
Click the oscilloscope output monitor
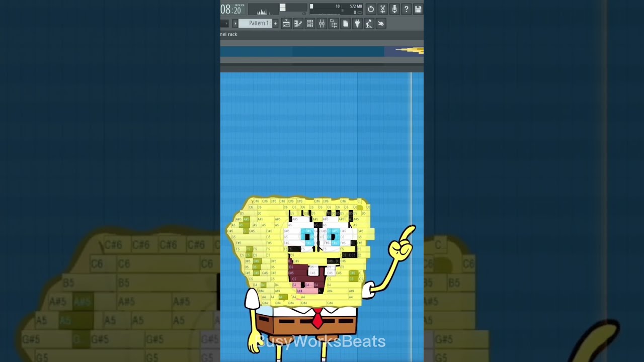[264, 10]
